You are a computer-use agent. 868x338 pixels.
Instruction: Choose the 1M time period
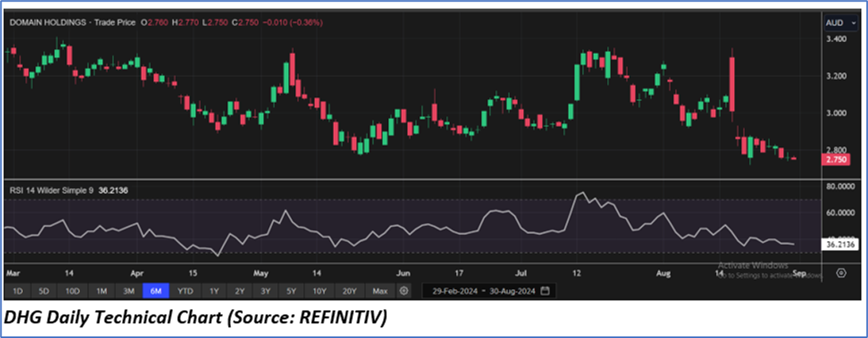[x=102, y=290]
